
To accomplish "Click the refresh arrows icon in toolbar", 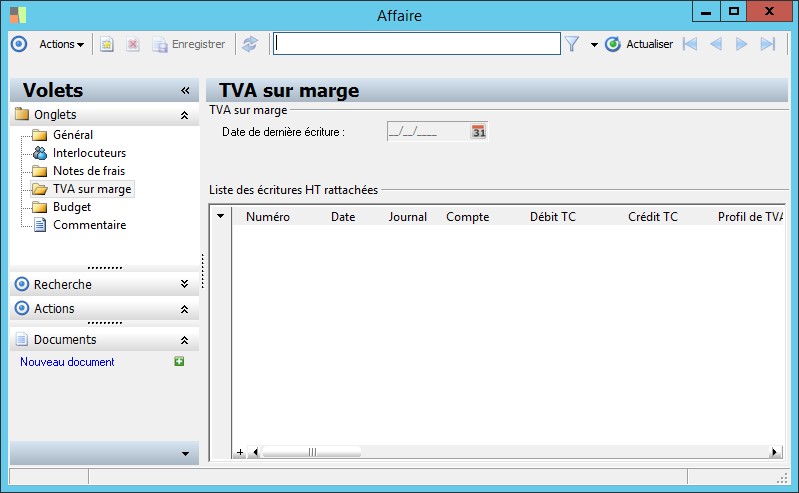I will pos(250,44).
